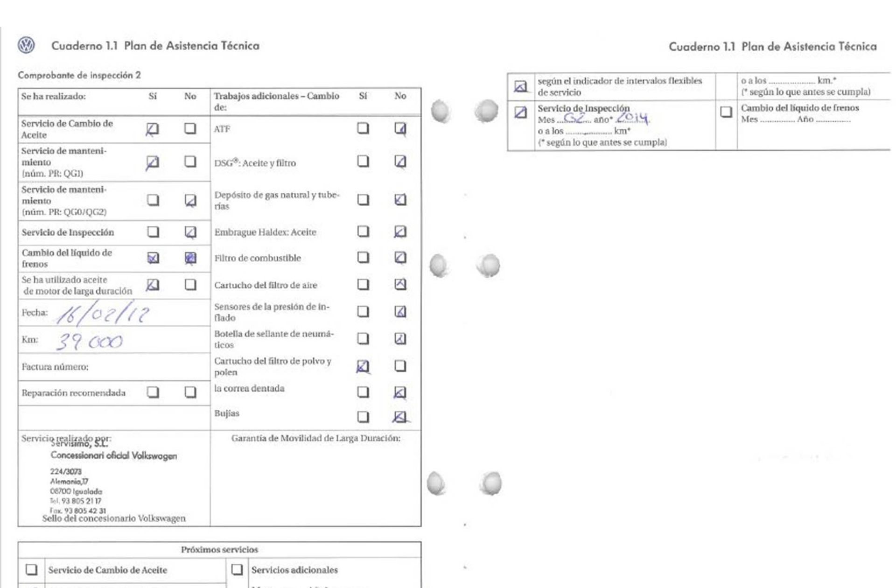Check No for Cambio del líquido de frenos table row
896x588 pixels.
[x=190, y=258]
